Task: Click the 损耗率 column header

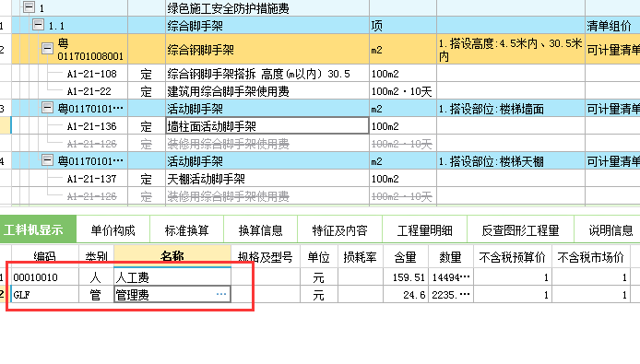Action: pos(361,256)
